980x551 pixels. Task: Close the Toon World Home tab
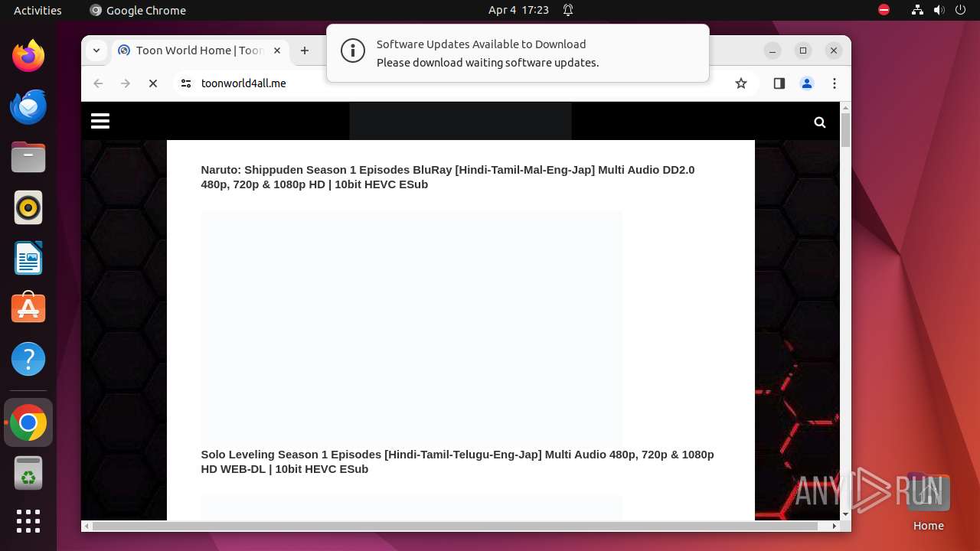pos(277,51)
